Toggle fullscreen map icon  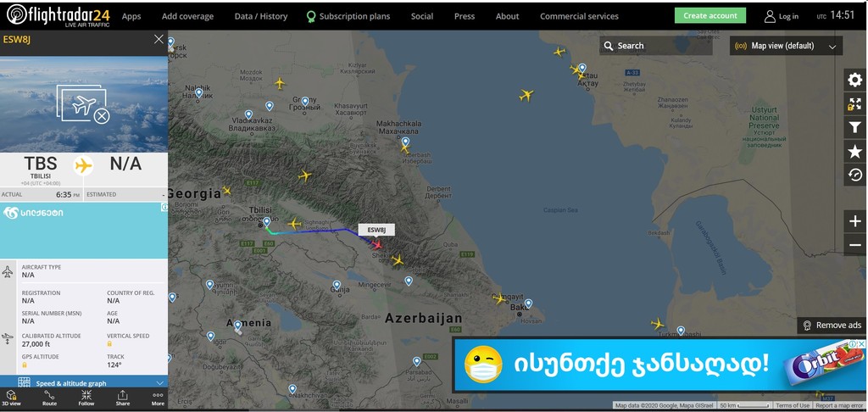point(854,104)
